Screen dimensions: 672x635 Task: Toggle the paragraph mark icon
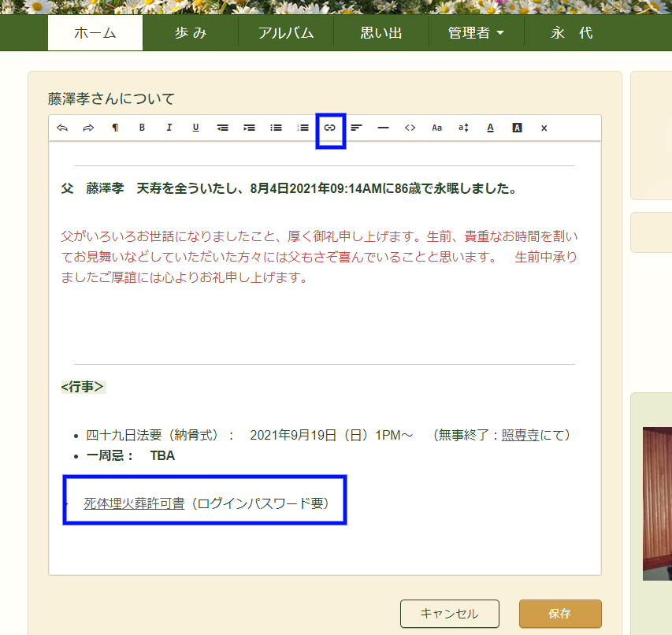point(115,128)
